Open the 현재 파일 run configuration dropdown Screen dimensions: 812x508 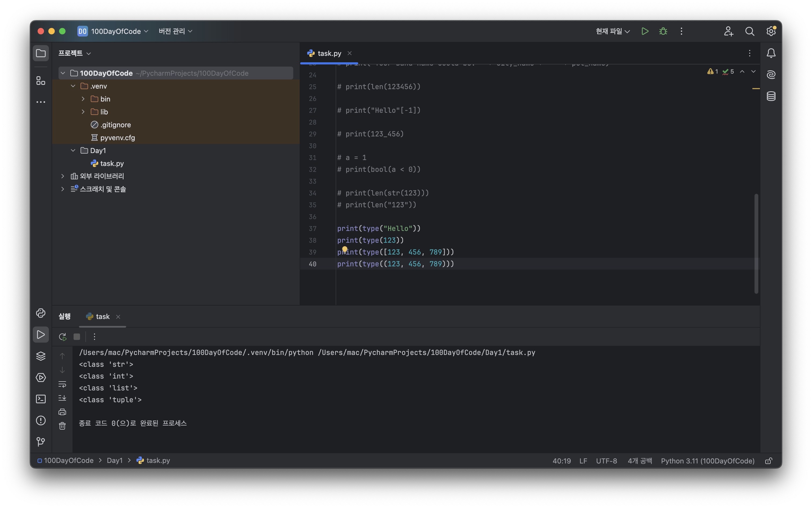(612, 31)
